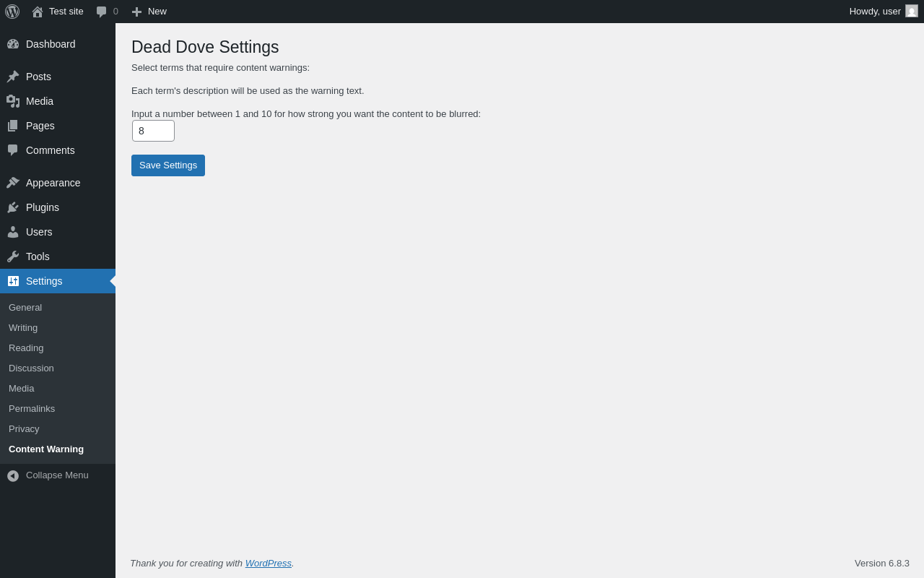
Task: Open Discussion settings page
Action: tap(31, 368)
